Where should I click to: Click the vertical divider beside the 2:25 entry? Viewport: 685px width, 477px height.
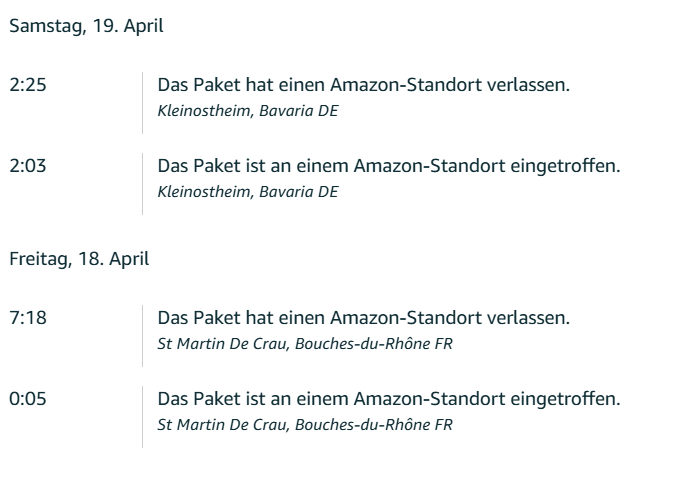coord(142,103)
